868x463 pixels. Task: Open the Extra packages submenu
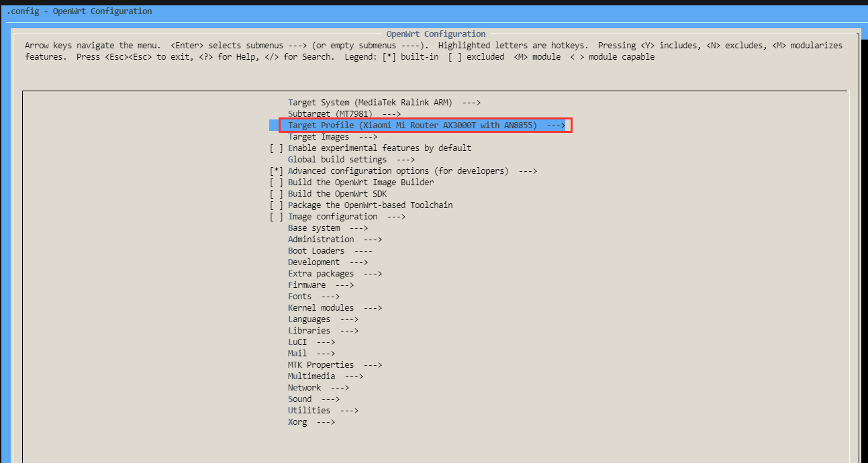click(x=335, y=274)
